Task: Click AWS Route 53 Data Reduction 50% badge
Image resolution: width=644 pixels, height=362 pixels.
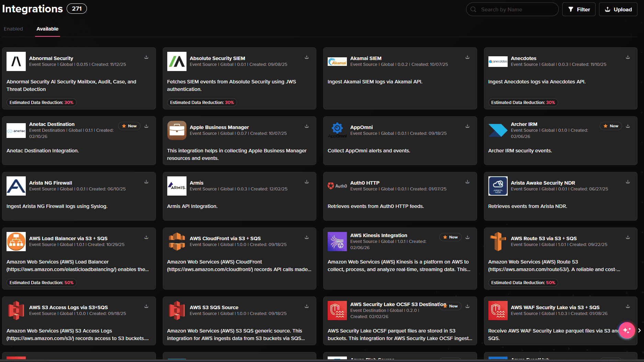Action: tap(523, 282)
